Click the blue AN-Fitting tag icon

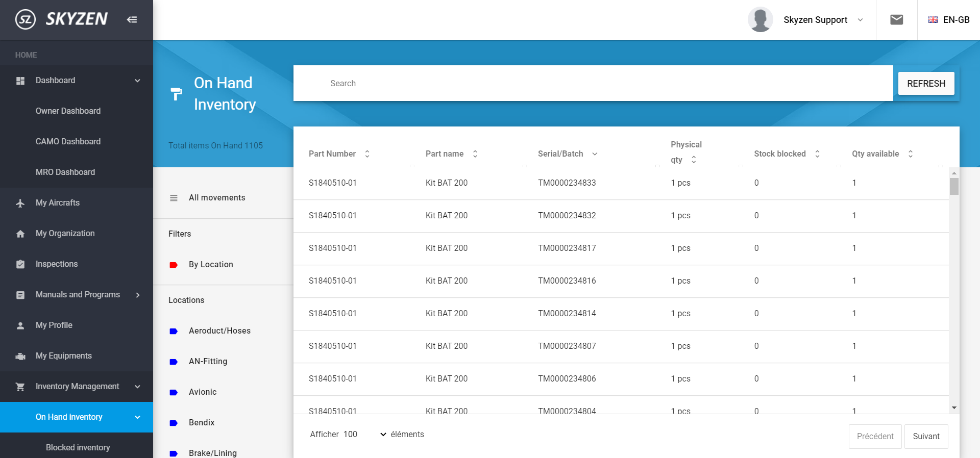[x=174, y=362]
